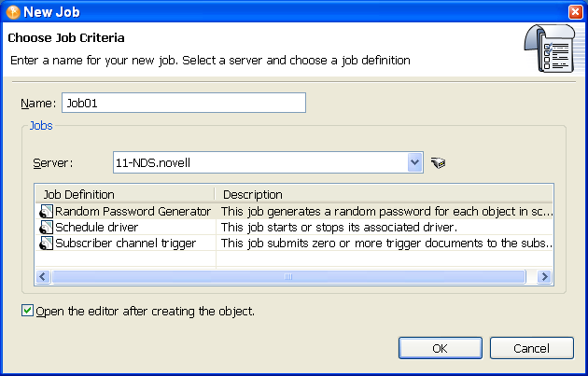Click the Job Definition column header
The height and width of the screenshot is (376, 588).
click(x=124, y=194)
